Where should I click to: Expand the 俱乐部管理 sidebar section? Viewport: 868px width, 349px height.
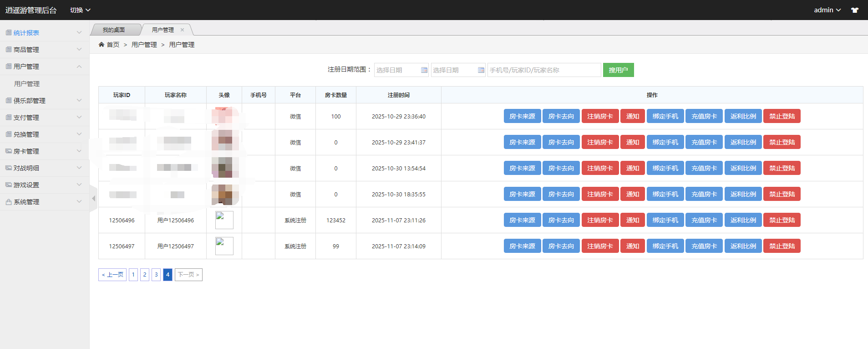44,101
